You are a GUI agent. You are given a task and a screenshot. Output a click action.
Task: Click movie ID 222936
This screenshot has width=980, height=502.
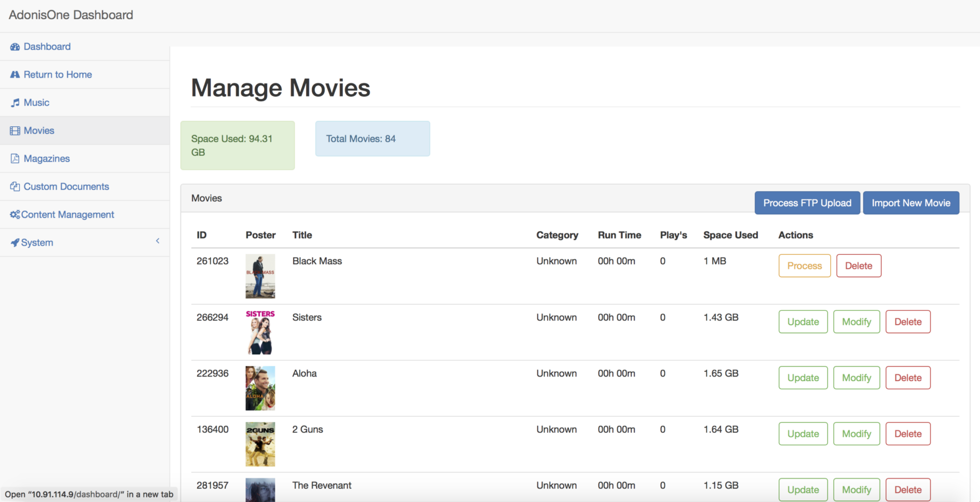click(212, 373)
